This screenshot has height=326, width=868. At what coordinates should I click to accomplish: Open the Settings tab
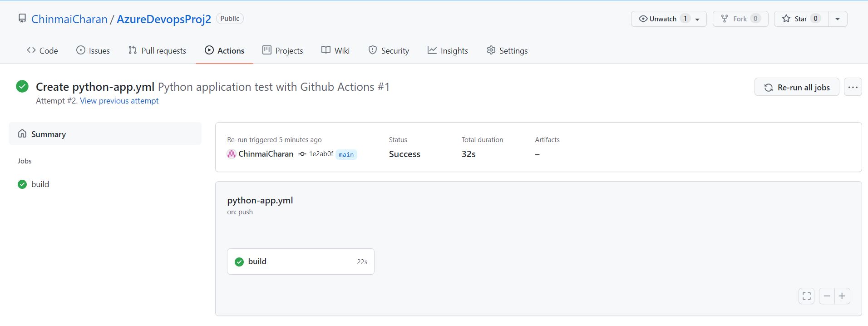pyautogui.click(x=507, y=50)
